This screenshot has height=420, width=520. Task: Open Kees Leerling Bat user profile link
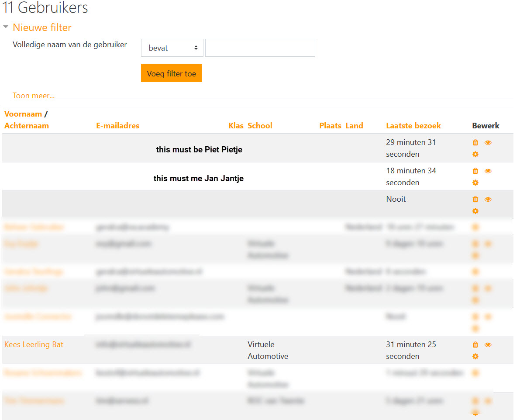pos(34,344)
